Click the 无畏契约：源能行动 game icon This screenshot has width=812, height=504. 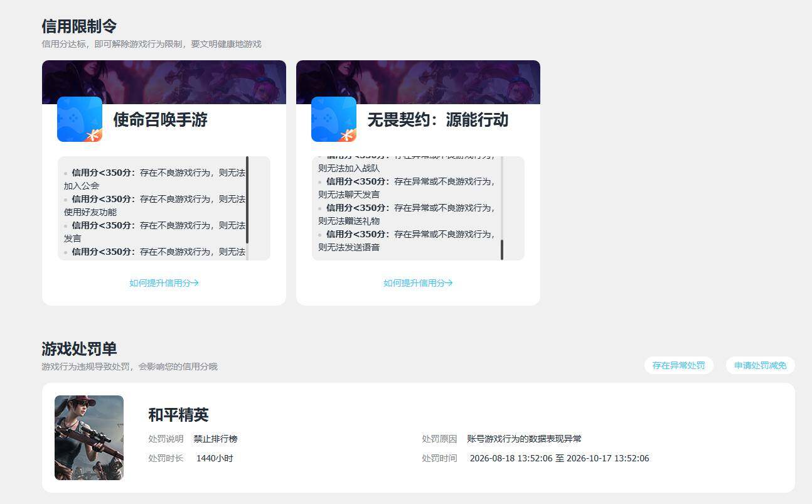[x=334, y=119]
